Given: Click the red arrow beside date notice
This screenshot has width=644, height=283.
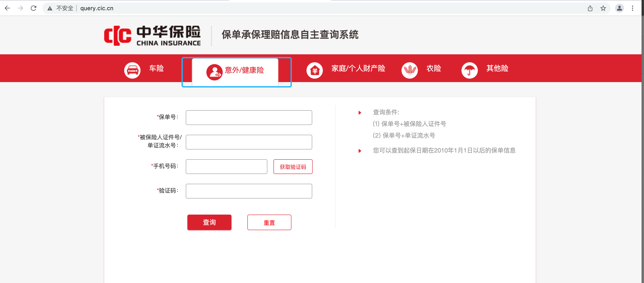Looking at the screenshot, I should click(x=360, y=151).
